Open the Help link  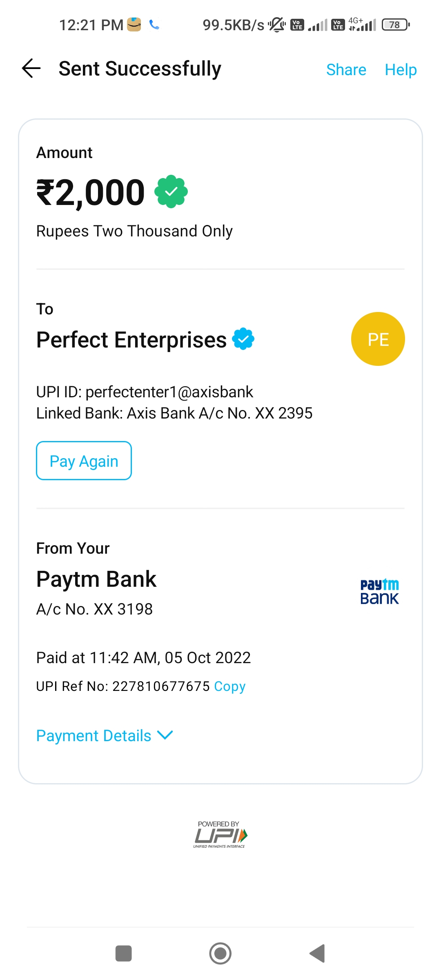[x=401, y=70]
